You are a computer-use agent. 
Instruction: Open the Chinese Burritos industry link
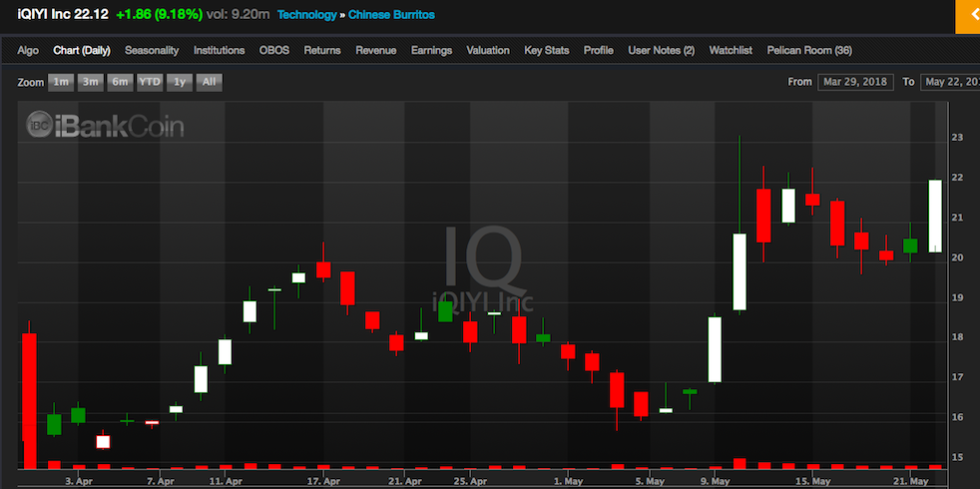(392, 14)
